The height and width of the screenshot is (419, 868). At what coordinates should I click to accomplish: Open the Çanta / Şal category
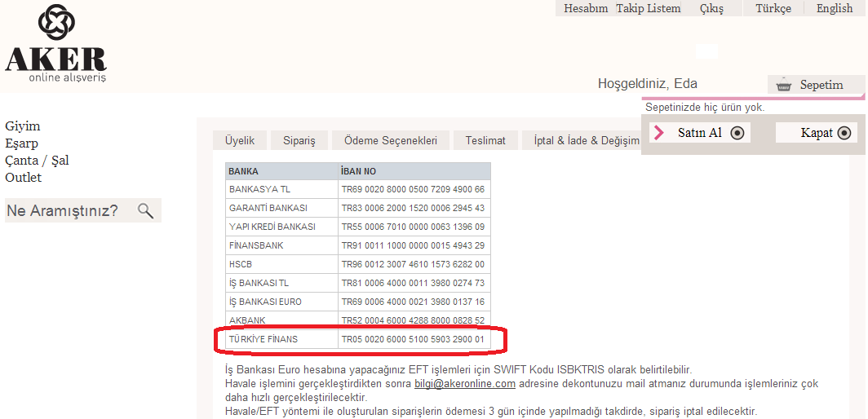click(37, 161)
